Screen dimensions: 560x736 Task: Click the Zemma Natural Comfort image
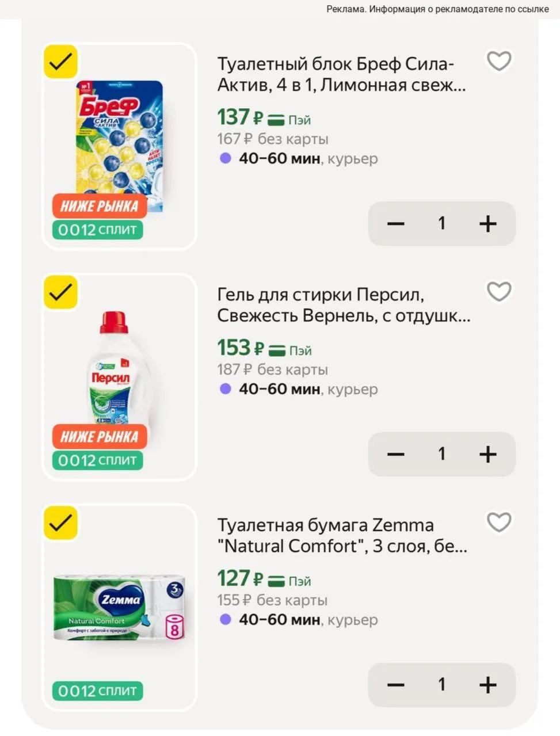[120, 608]
